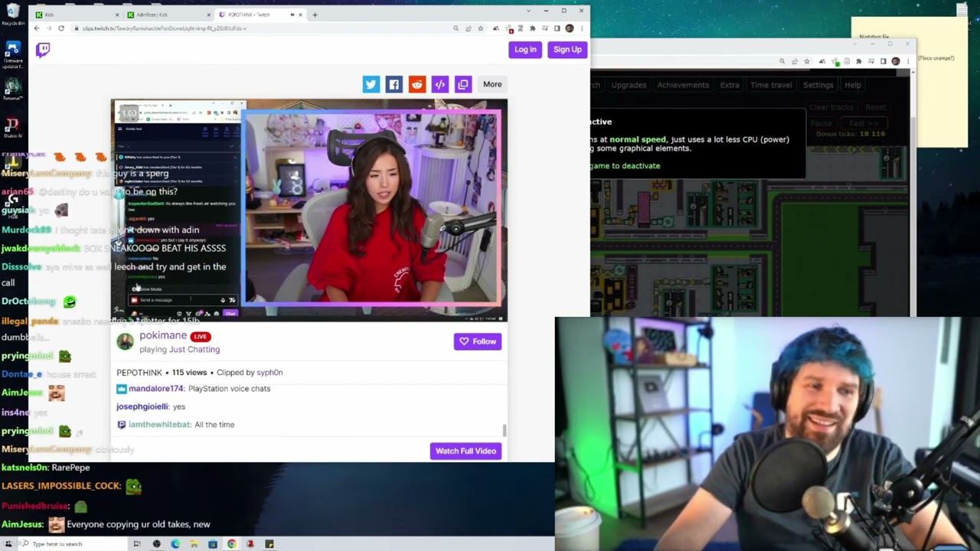Reload the Twitch clip page

(61, 28)
